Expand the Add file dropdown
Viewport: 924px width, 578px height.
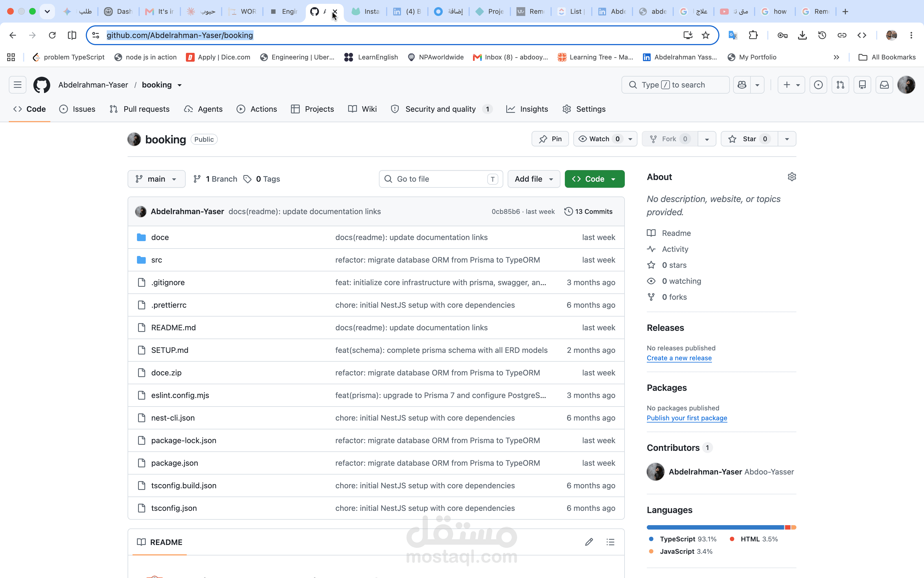click(x=534, y=179)
